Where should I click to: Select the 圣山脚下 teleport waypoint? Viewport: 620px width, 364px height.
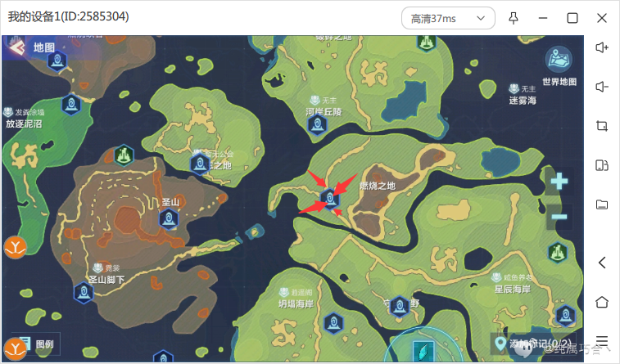84,293
